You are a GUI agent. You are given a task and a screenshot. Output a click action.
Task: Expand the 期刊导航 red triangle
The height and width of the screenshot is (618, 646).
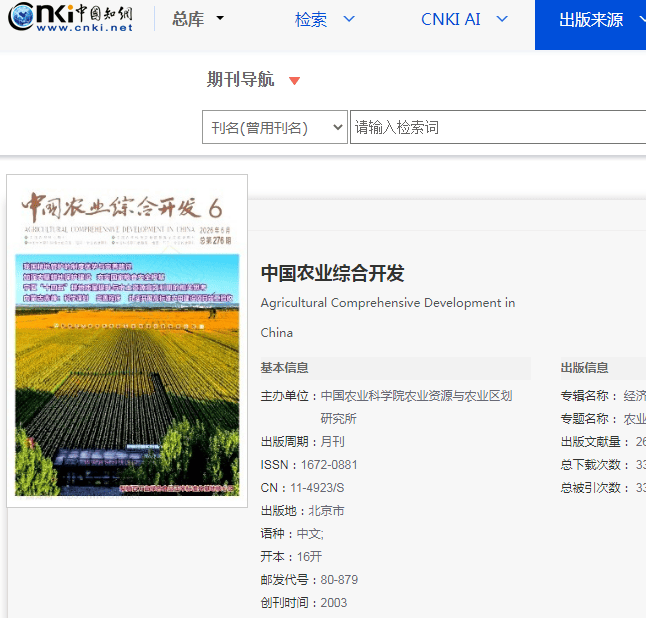pos(294,80)
